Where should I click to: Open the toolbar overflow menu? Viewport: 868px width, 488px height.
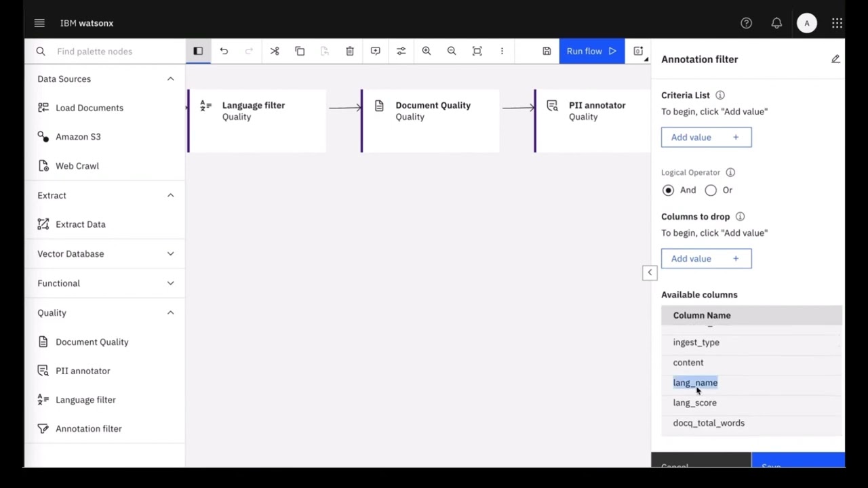[502, 51]
